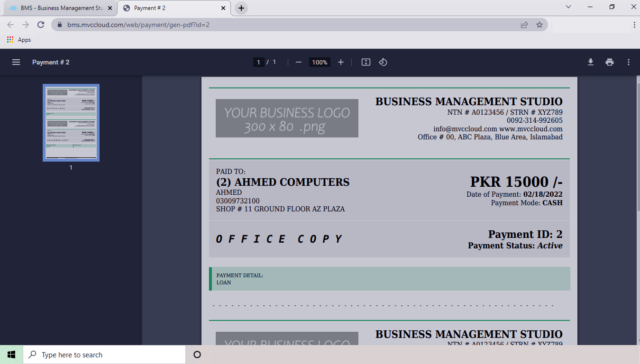This screenshot has height=364, width=640.
Task: Print the Payment PDF
Action: tap(610, 62)
